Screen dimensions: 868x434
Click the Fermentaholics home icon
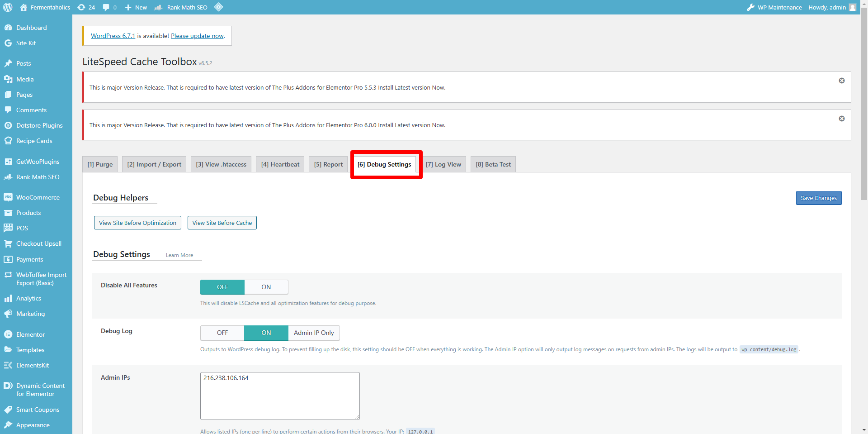tap(24, 7)
